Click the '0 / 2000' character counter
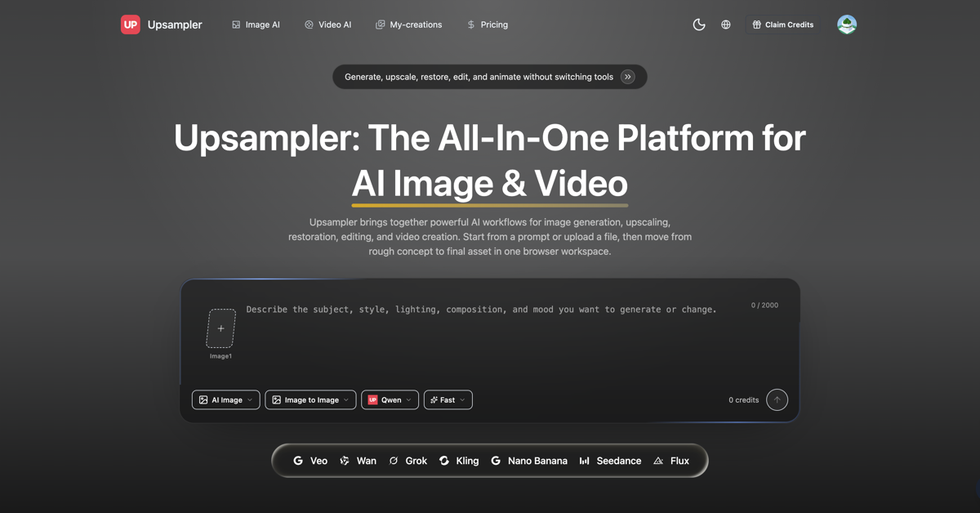This screenshot has width=980, height=513. pyautogui.click(x=764, y=306)
